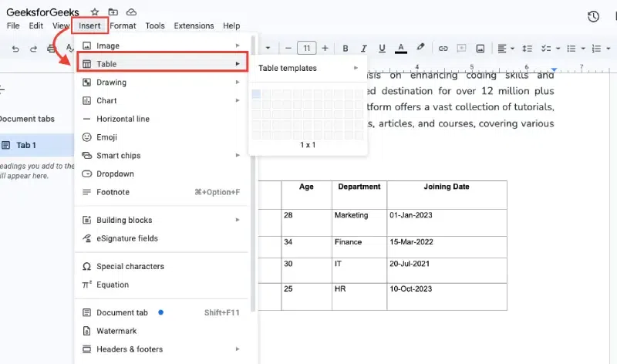This screenshot has height=364, width=617.
Task: Click the move to folder icon
Action: 113,12
